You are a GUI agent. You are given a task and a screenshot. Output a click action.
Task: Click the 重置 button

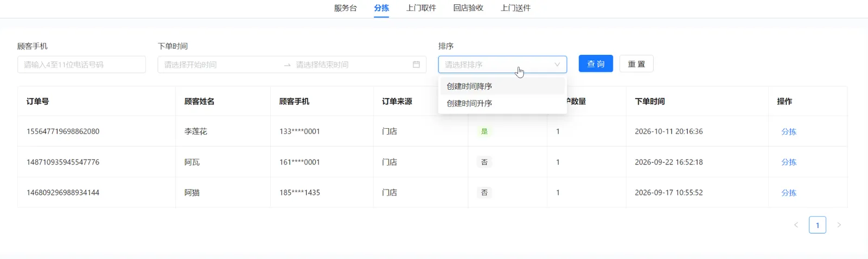click(x=636, y=64)
